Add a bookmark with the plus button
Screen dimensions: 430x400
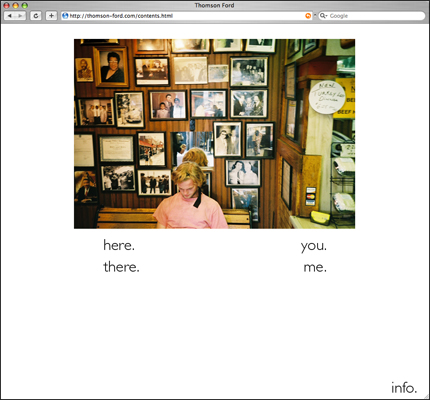pos(51,16)
